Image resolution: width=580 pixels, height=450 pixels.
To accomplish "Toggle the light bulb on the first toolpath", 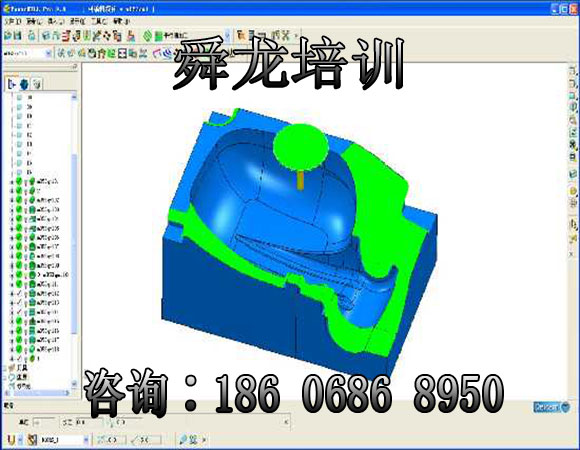I will pyautogui.click(x=26, y=181).
